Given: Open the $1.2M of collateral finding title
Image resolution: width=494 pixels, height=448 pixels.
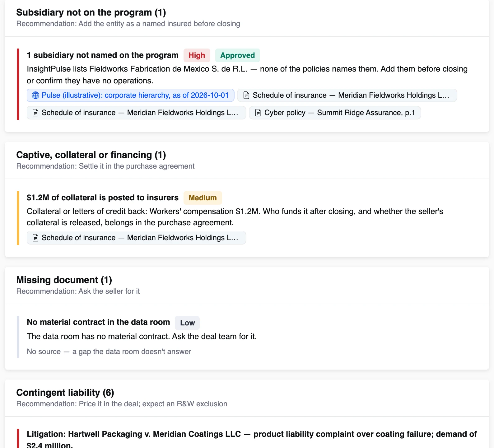Looking at the screenshot, I should [103, 198].
